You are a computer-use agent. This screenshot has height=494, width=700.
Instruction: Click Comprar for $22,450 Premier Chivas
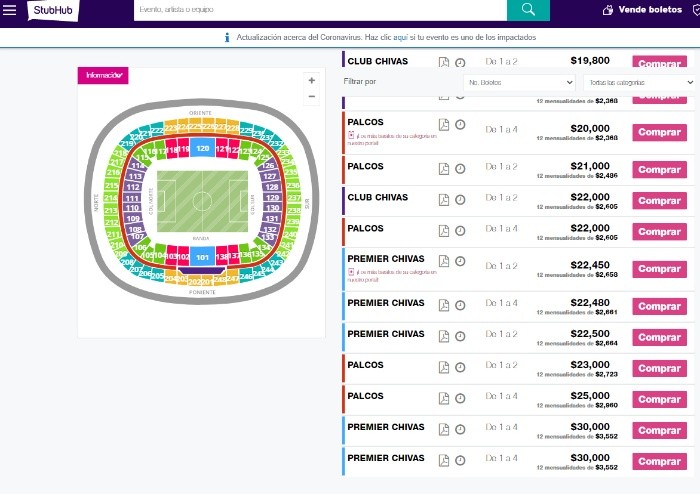(659, 265)
